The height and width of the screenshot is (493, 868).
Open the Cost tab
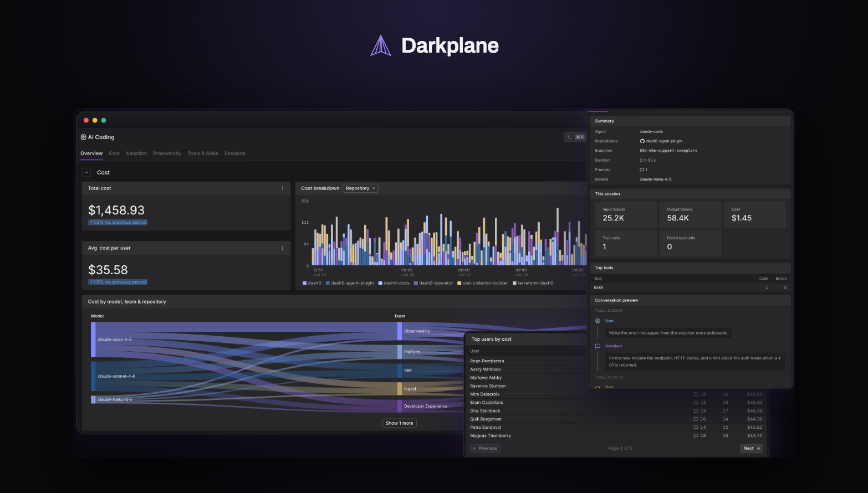pos(114,153)
